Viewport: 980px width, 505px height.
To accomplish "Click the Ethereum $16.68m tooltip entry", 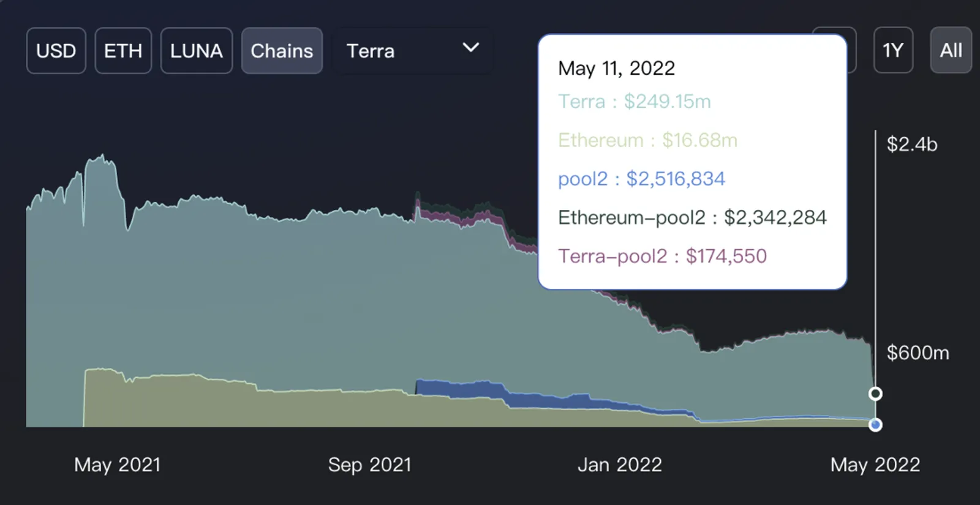I will coord(647,140).
